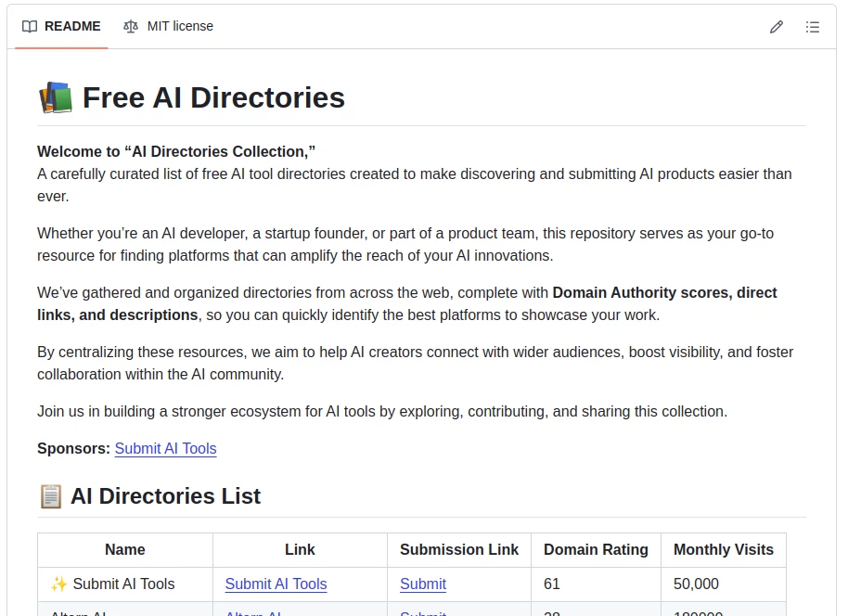The image size is (848, 616).
Task: Click the clipboard emoji beside AI Directories List
Action: coord(51,496)
